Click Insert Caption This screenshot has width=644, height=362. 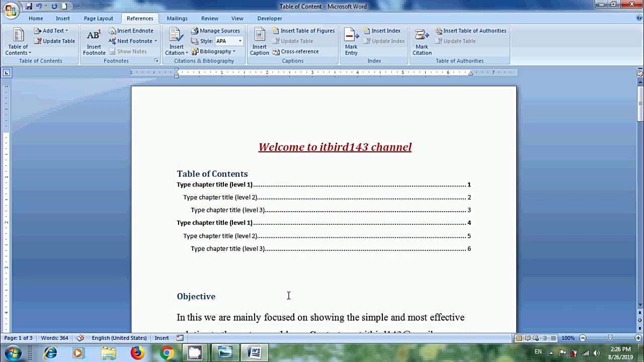(x=260, y=42)
